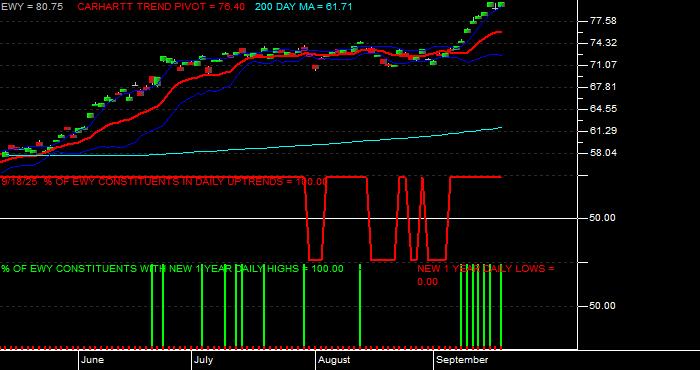
Task: Click the 67.81 price axis value
Action: (603, 87)
